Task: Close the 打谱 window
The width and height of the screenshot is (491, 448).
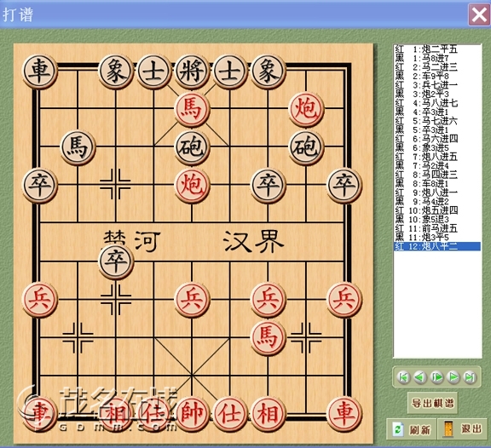Action: (478, 14)
